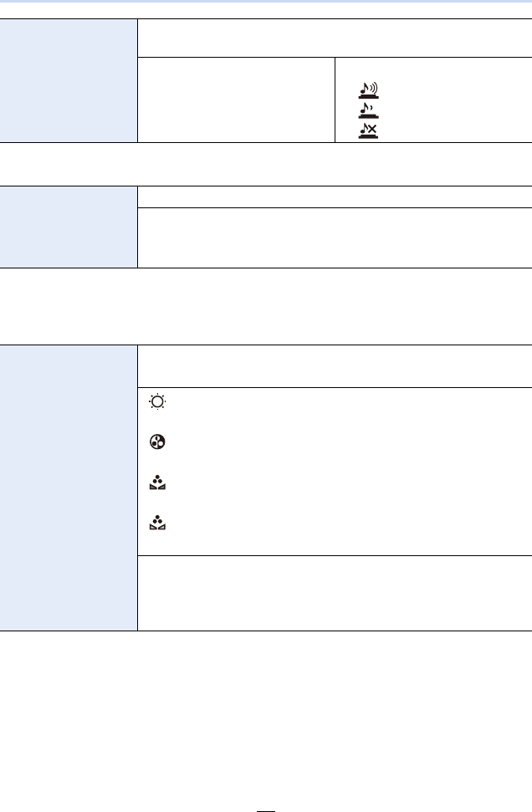Click the wide empty top cell of the first table
The width and height of the screenshot is (532, 812).
335,38
